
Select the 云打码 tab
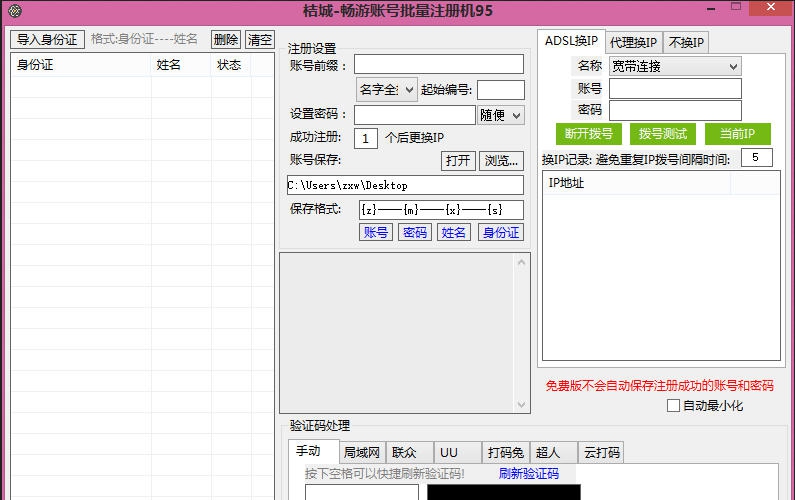[x=602, y=453]
